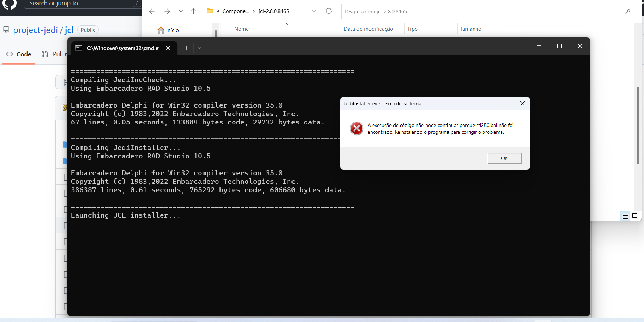Maximize the terminal window
644x322 pixels.
[559, 46]
